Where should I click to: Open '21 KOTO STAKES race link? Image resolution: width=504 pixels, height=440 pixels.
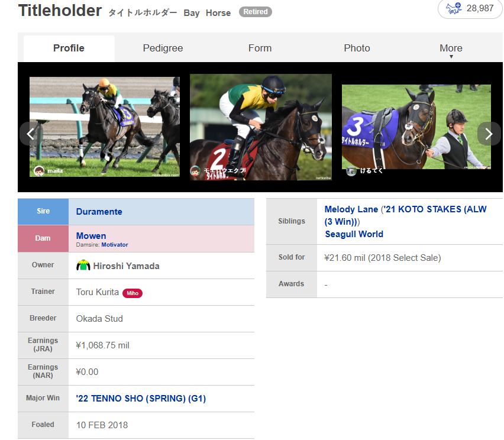coord(406,215)
